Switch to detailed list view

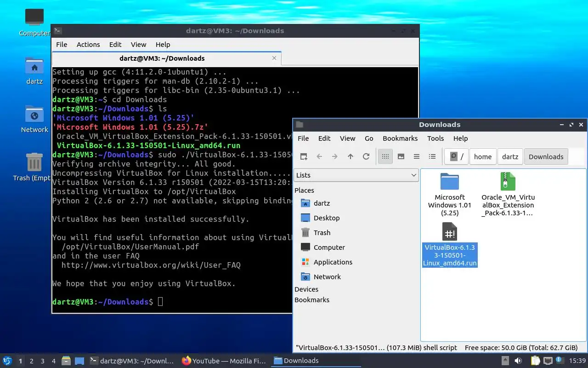tap(432, 156)
